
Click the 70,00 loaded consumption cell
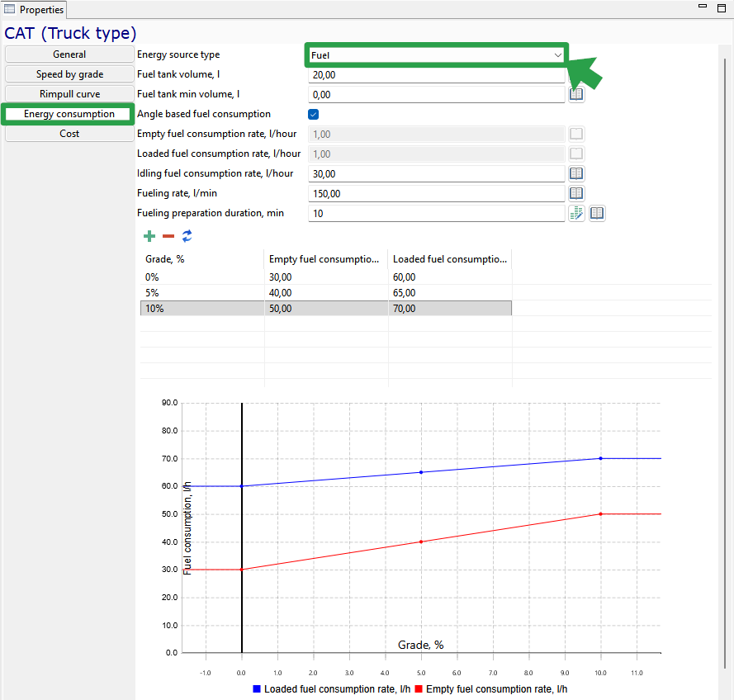click(450, 309)
